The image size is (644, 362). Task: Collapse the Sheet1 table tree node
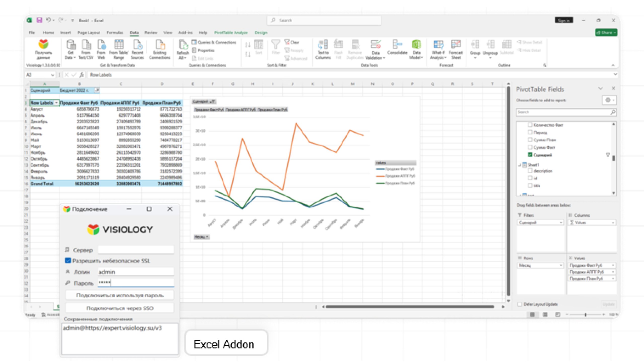[520, 165]
